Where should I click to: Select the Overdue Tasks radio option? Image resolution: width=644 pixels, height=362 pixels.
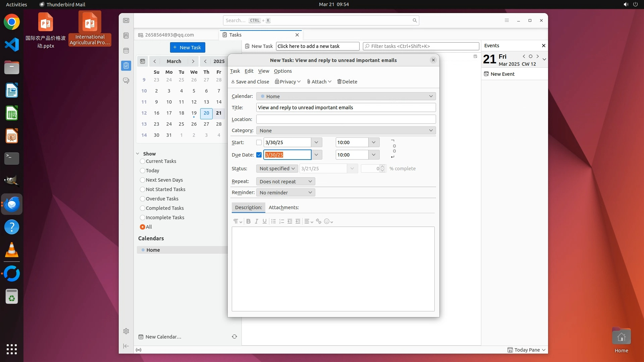click(143, 199)
